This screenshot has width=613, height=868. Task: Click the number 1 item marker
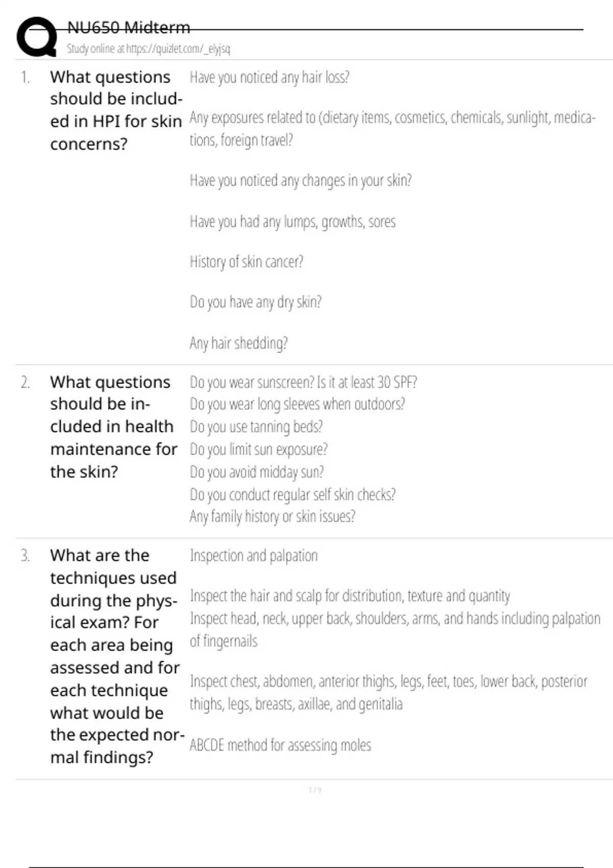25,77
